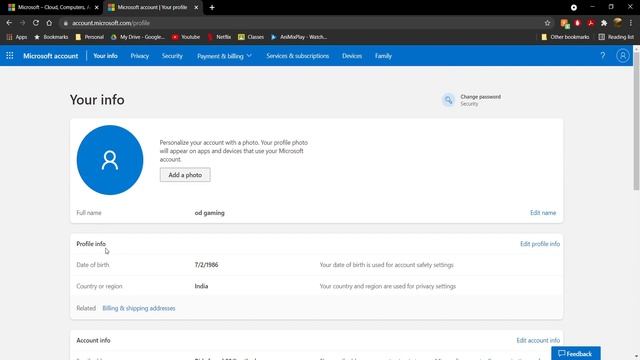The height and width of the screenshot is (360, 640).
Task: Open Services & subscriptions page
Action: coord(298,56)
